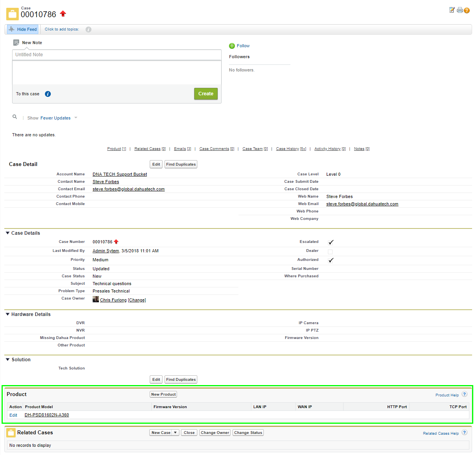Open the DH-PSD81602N-A360 product link
Image resolution: width=476 pixels, height=455 pixels.
(47, 415)
